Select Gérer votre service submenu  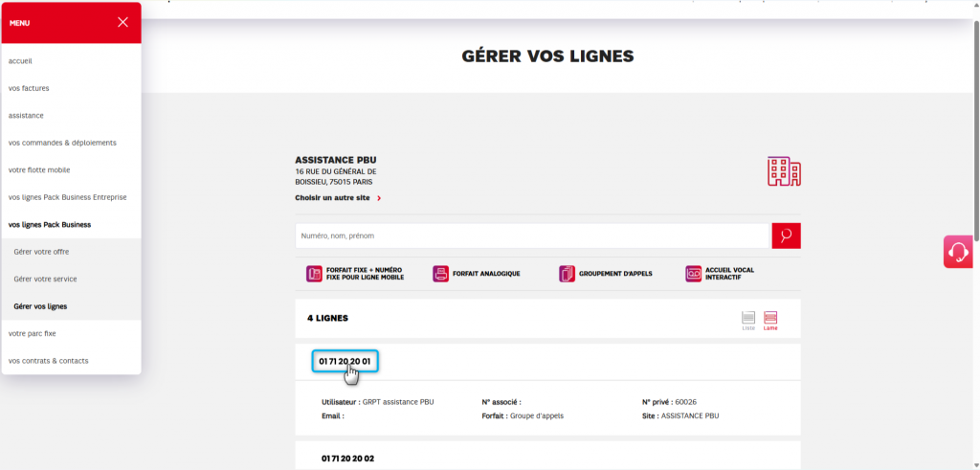[x=45, y=280]
